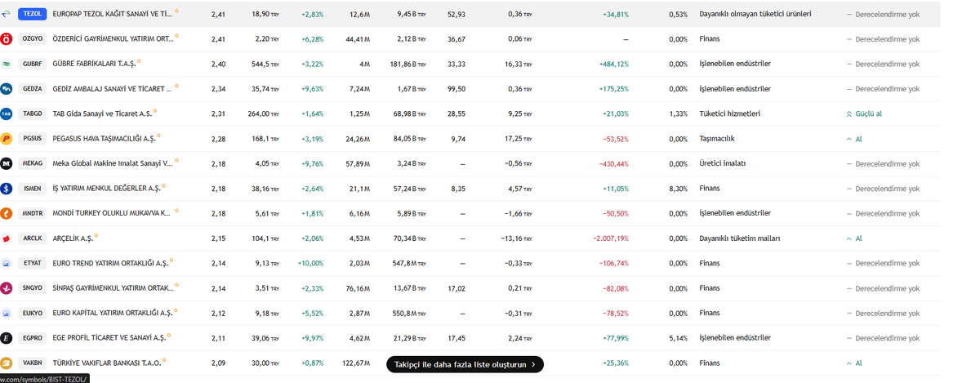This screenshot has height=383, width=980.
Task: Open EUROPAP TEZOL KAĞIT SANAYİ stock link
Action: click(x=113, y=14)
